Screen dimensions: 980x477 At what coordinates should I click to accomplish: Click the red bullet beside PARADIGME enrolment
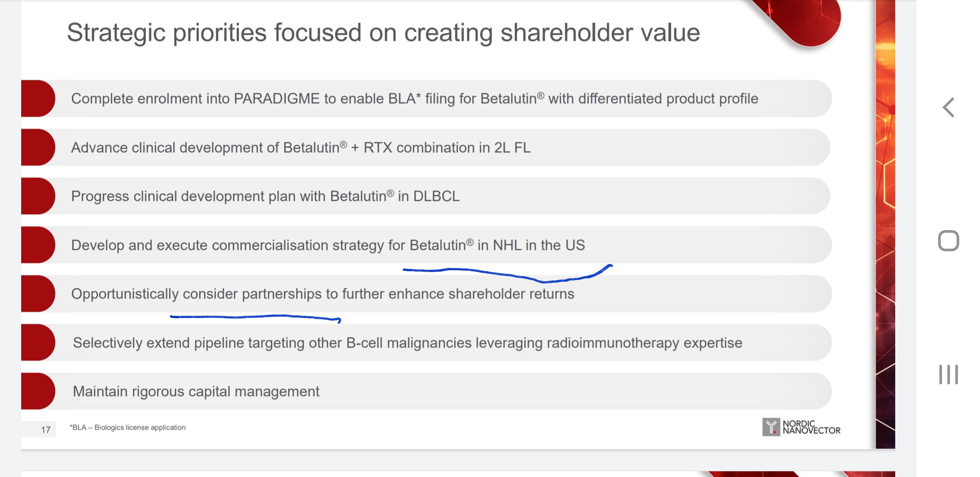(x=38, y=98)
